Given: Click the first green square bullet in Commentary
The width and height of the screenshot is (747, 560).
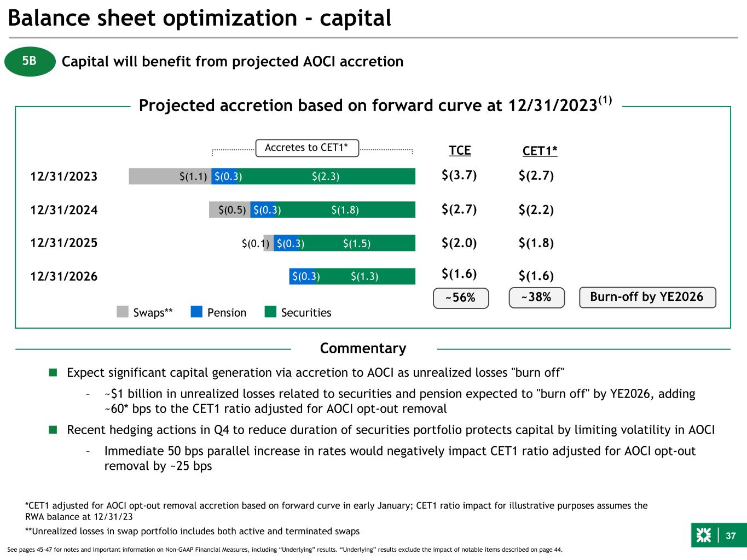Looking at the screenshot, I should coord(53,372).
